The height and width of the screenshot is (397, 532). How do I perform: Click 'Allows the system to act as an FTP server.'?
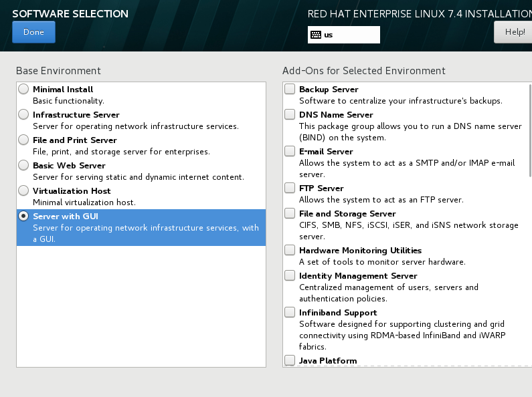coord(381,200)
